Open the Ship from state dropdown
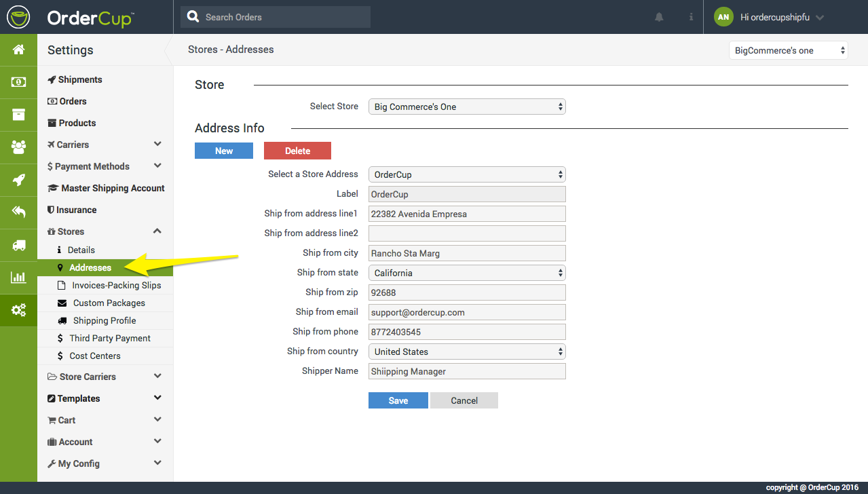This screenshot has width=868, height=494. pos(467,273)
